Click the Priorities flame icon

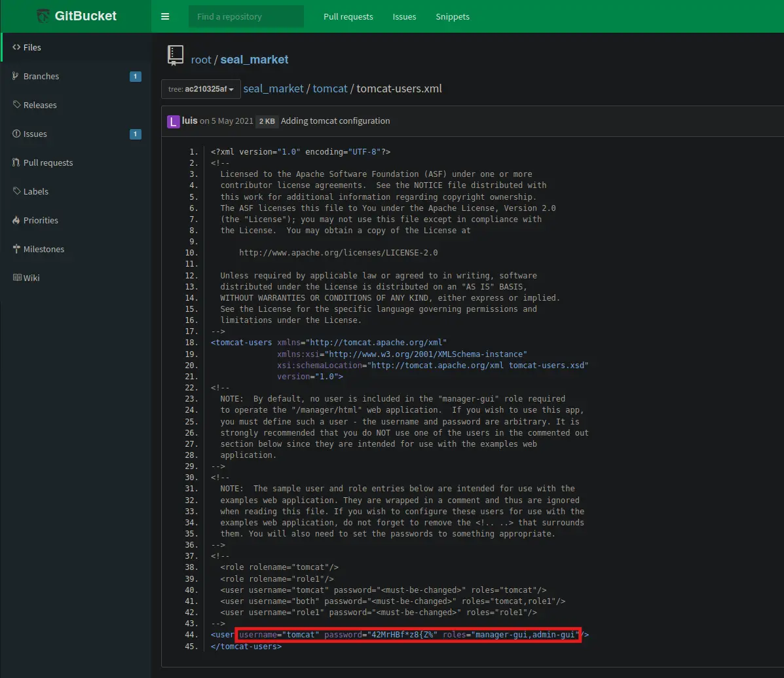(x=16, y=220)
